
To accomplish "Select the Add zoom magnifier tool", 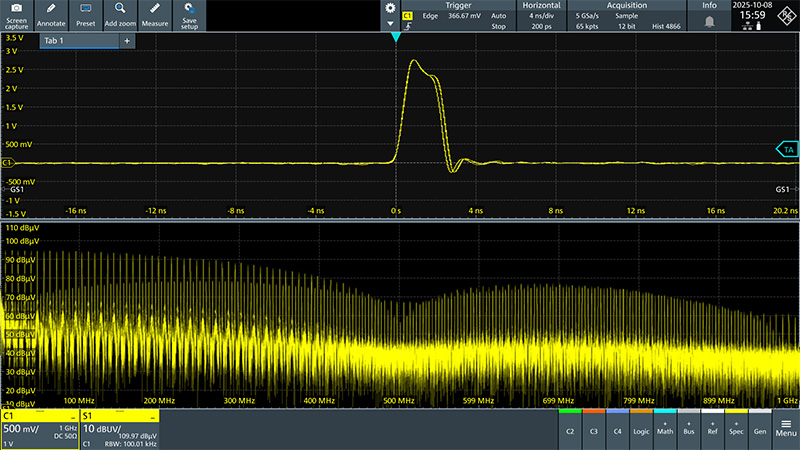I will pyautogui.click(x=119, y=14).
